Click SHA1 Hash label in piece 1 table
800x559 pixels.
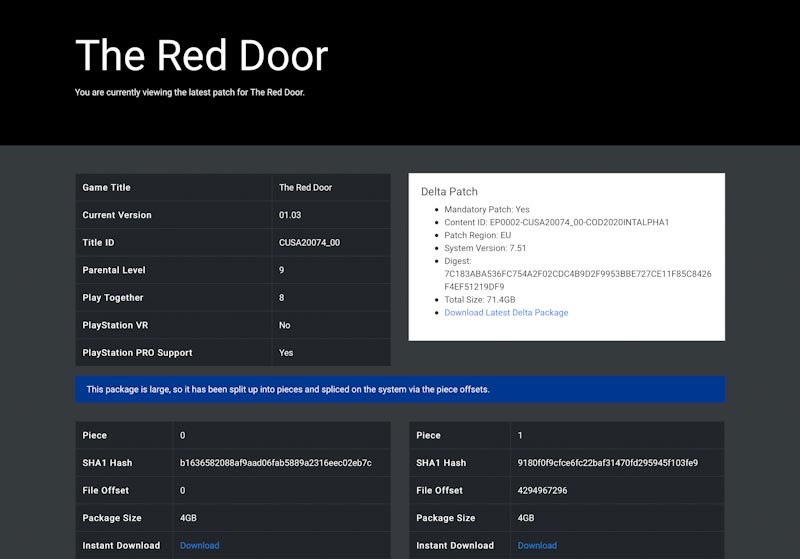(x=441, y=463)
